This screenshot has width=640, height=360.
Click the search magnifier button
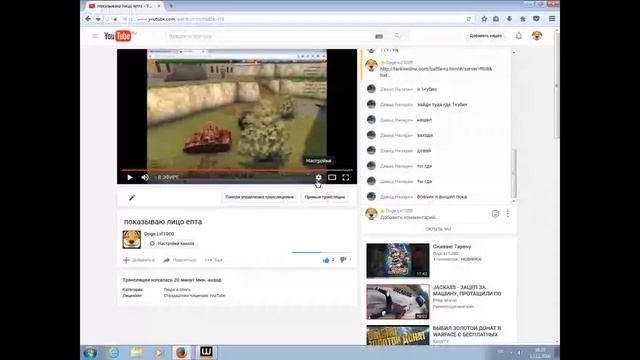(397, 36)
